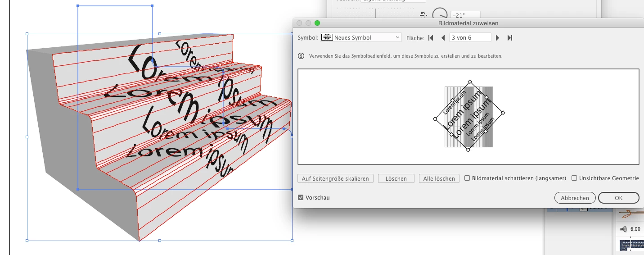Open the Symbol dropdown 'Neues Symbol'

pyautogui.click(x=361, y=37)
